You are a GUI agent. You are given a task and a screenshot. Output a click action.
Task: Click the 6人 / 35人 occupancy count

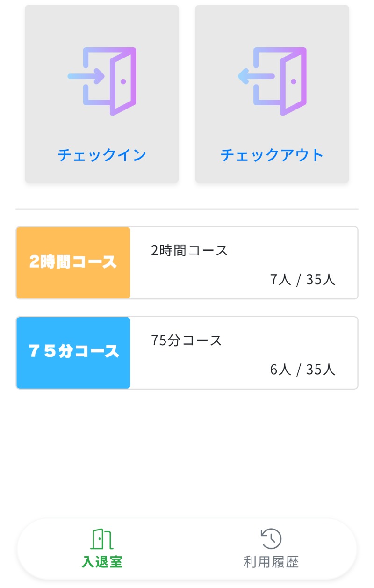[x=302, y=370]
